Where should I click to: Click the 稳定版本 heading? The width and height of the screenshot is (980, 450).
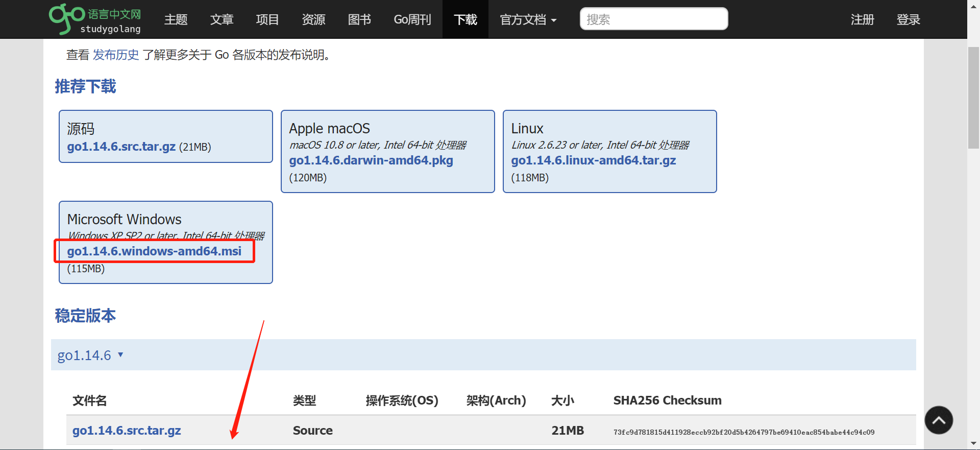click(x=85, y=316)
